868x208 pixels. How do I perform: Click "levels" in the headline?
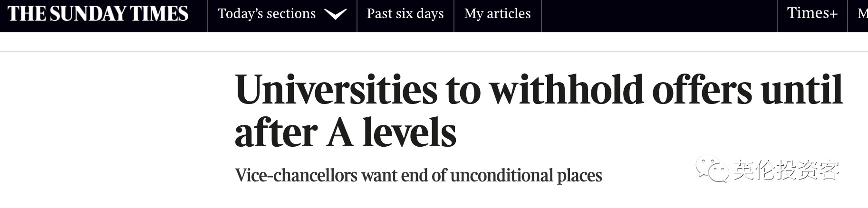(409, 133)
